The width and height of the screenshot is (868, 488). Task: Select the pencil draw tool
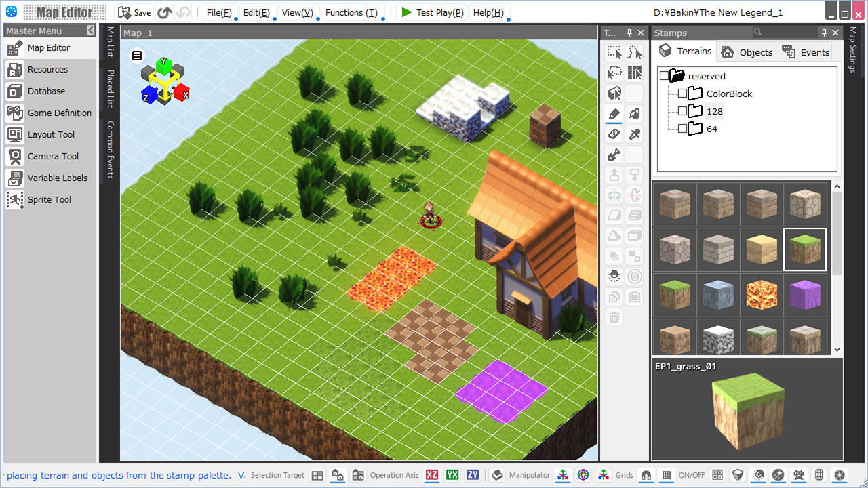[x=614, y=114]
